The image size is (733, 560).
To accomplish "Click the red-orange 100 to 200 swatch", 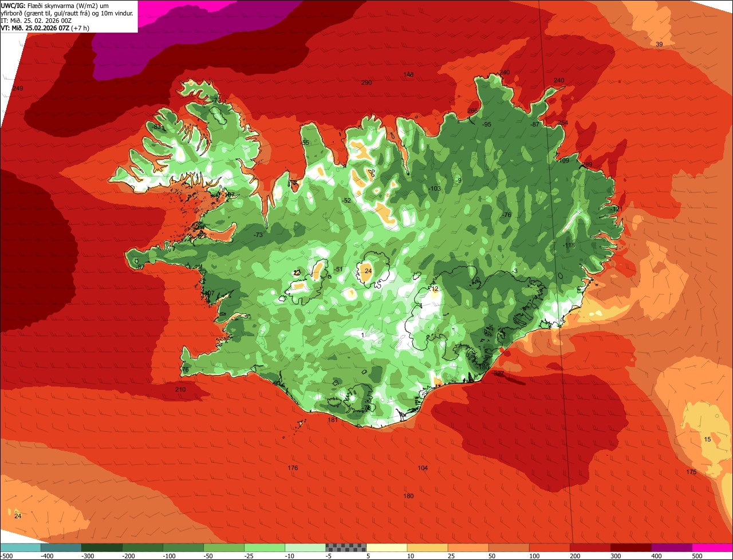I will (x=549, y=547).
